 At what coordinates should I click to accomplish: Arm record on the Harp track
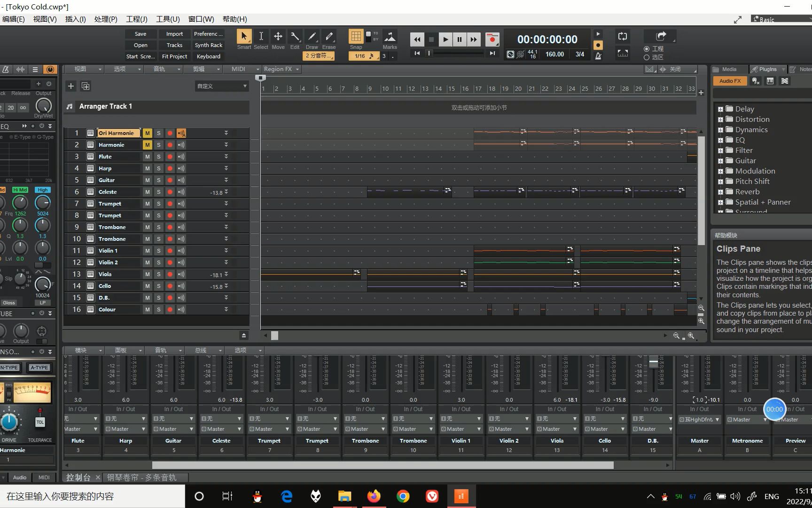(170, 168)
